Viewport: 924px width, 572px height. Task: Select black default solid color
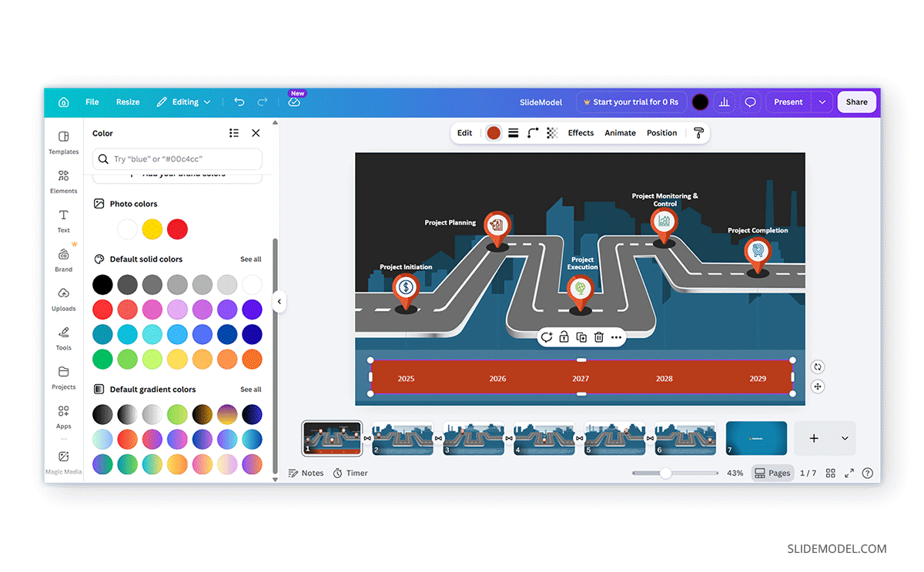102,285
